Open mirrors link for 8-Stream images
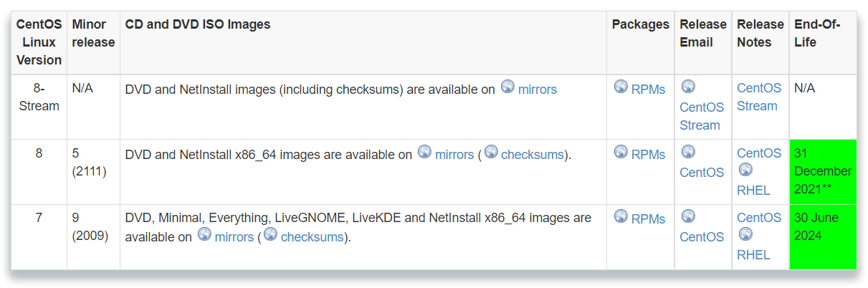The image size is (868, 288). point(538,90)
